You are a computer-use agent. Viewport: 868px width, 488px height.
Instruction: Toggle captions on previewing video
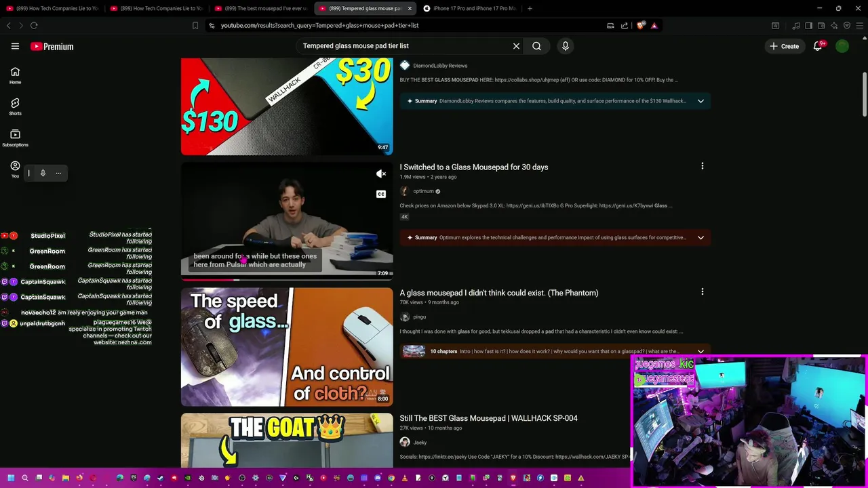381,195
